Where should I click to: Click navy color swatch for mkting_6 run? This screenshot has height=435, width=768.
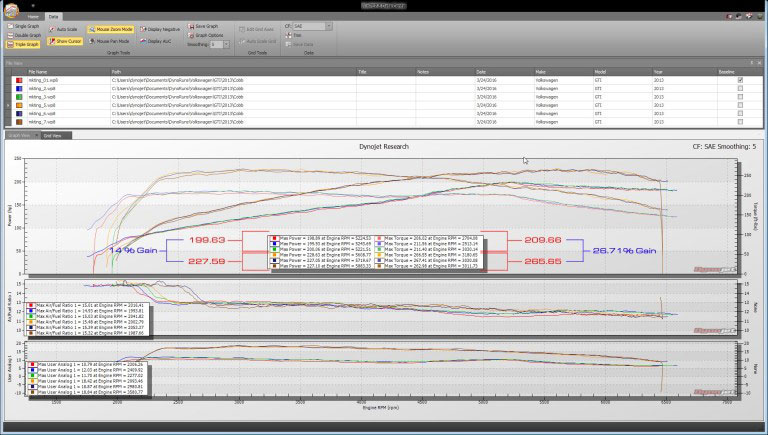coord(19,113)
